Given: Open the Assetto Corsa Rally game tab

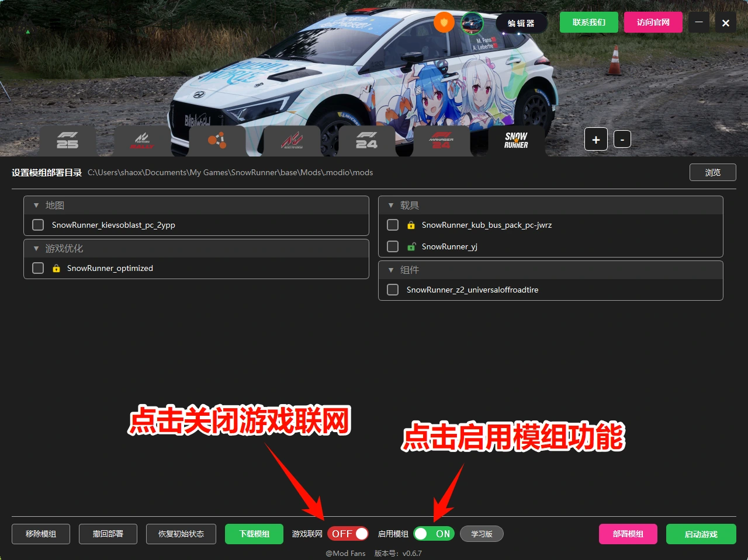Looking at the screenshot, I should pyautogui.click(x=142, y=141).
